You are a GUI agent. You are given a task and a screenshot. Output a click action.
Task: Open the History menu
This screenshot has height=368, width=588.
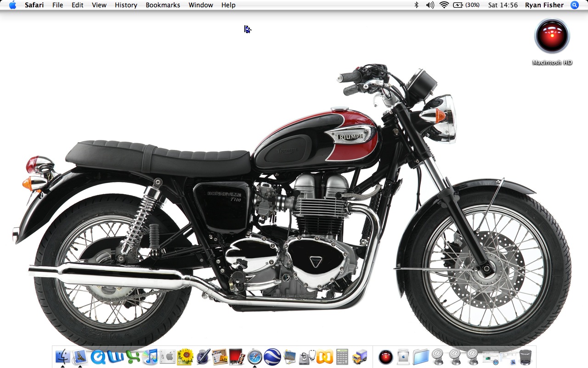click(126, 5)
